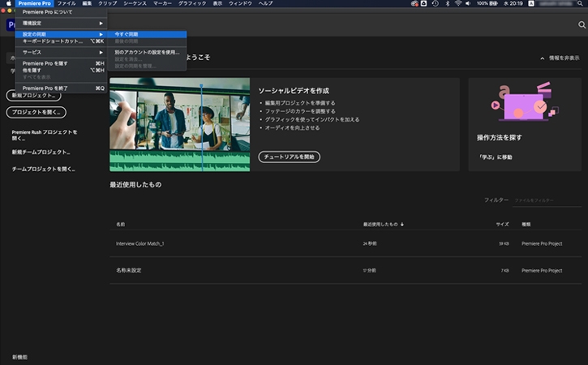Open Spotlight search in macOS menu bar
The width and height of the screenshot is (588, 365).
coord(581,3)
